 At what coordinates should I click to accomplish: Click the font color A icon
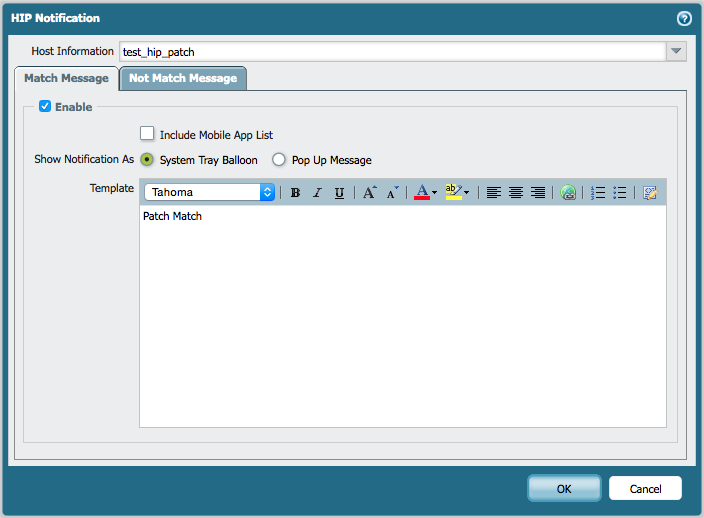422,192
